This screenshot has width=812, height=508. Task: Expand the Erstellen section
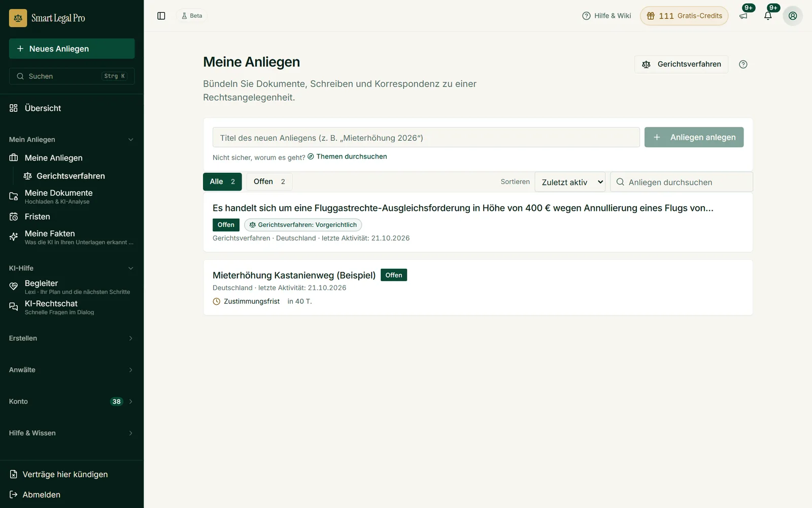(72, 338)
